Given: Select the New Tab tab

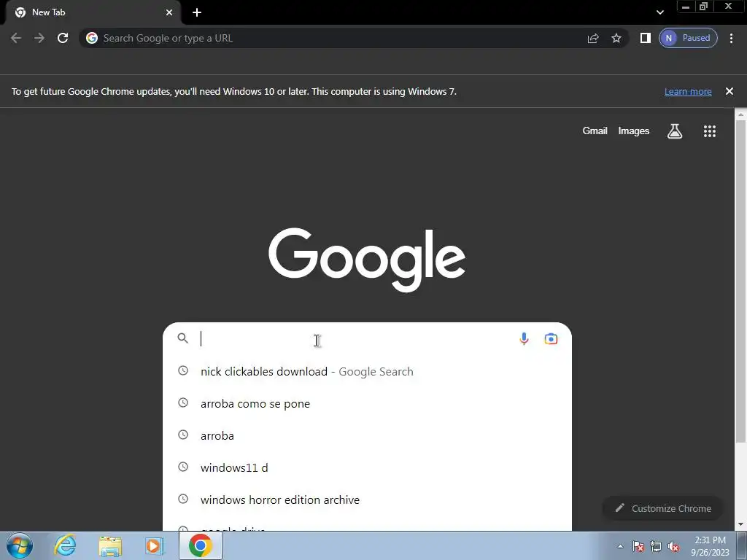Looking at the screenshot, I should [x=93, y=12].
